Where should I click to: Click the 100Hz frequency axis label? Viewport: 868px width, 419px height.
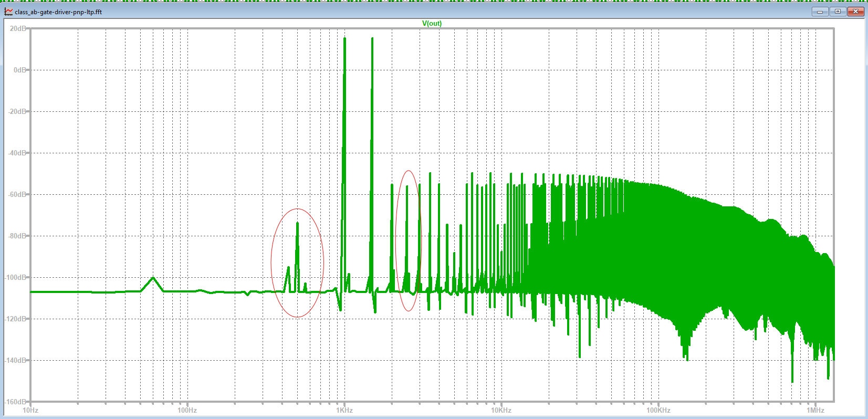coord(187,410)
